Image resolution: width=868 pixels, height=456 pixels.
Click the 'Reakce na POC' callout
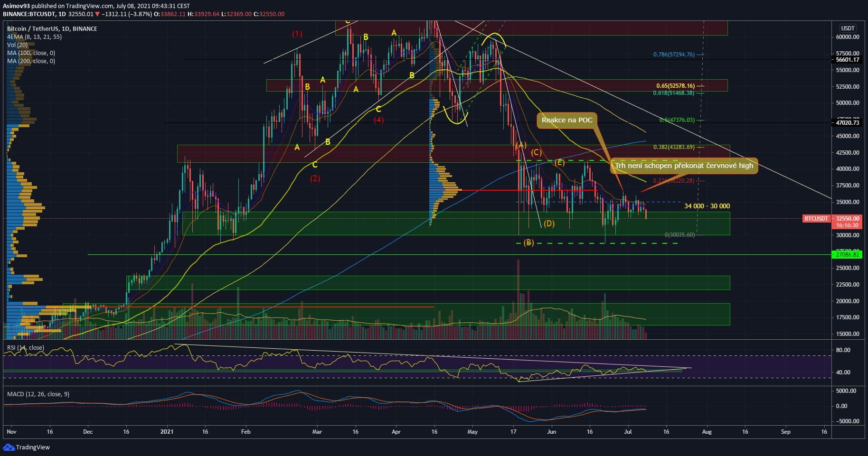pyautogui.click(x=567, y=120)
